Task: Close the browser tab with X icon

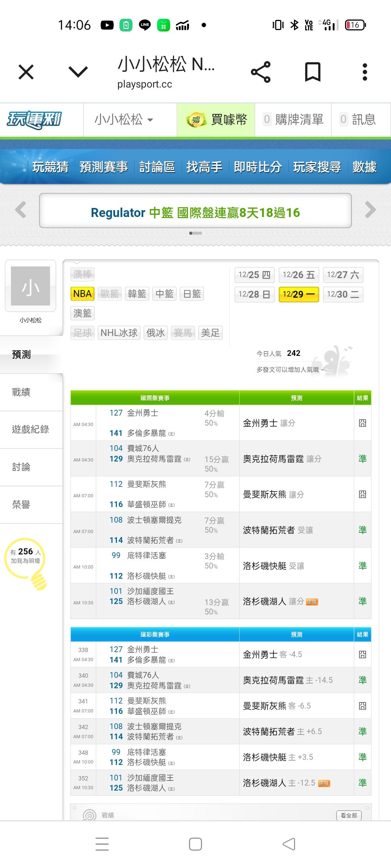Action: click(x=26, y=72)
